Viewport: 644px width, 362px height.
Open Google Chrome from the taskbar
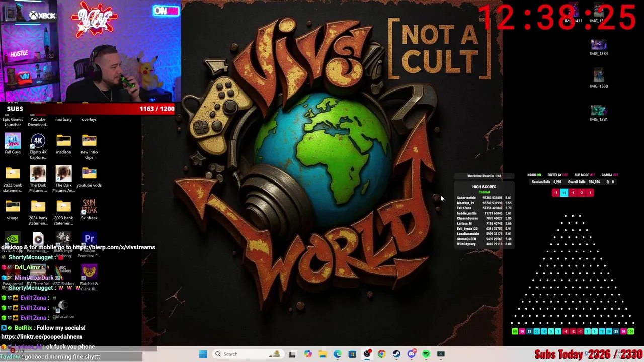click(381, 354)
